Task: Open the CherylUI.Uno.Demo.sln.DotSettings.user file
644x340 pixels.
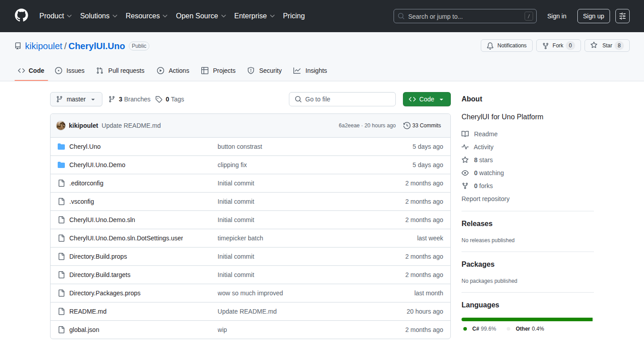Action: pyautogui.click(x=126, y=238)
